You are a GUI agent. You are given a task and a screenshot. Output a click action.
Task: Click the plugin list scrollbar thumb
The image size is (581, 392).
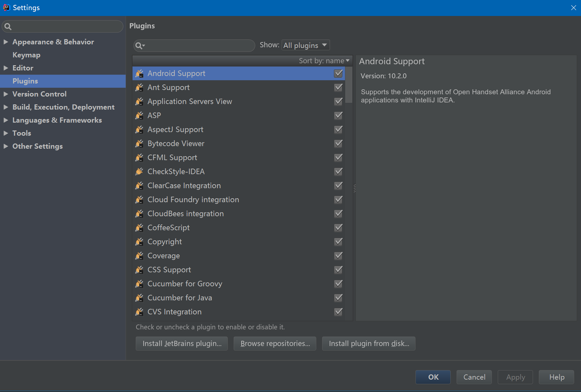click(x=349, y=85)
